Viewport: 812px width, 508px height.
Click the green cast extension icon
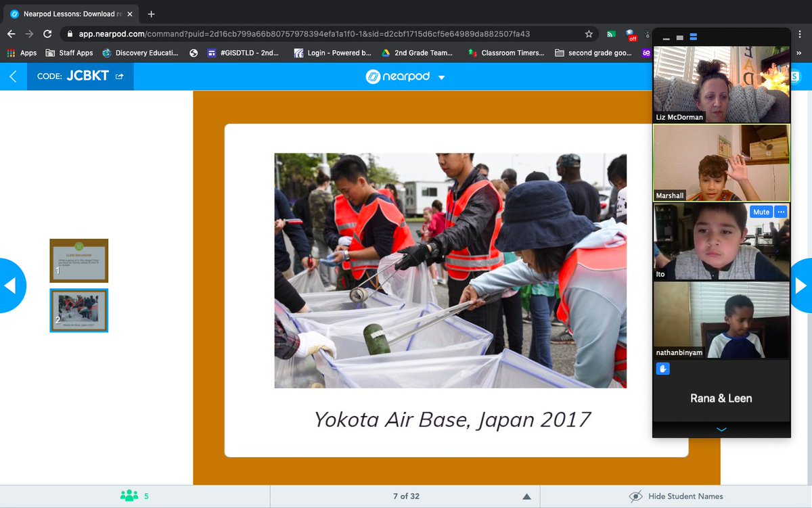[x=611, y=34]
